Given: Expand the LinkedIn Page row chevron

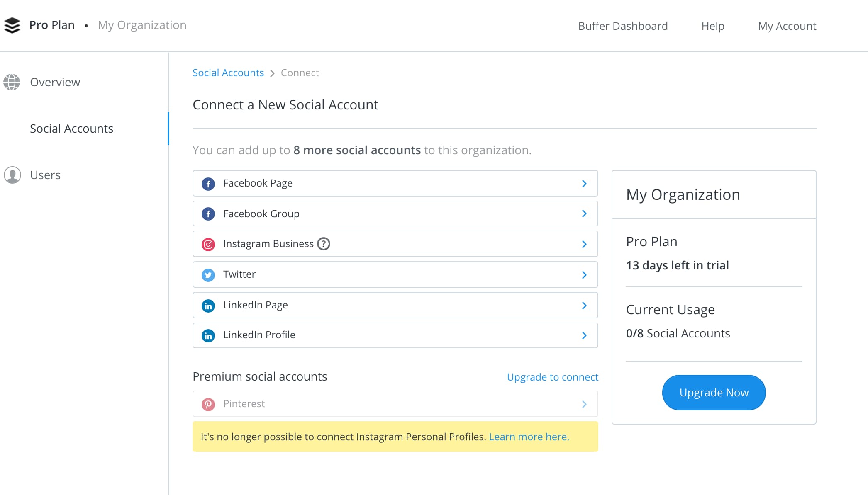Looking at the screenshot, I should (x=584, y=306).
